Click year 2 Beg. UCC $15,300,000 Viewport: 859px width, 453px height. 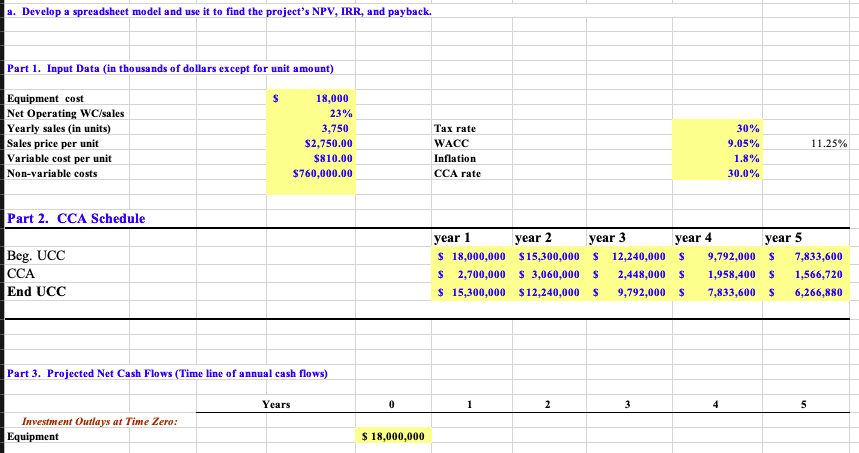(x=549, y=256)
